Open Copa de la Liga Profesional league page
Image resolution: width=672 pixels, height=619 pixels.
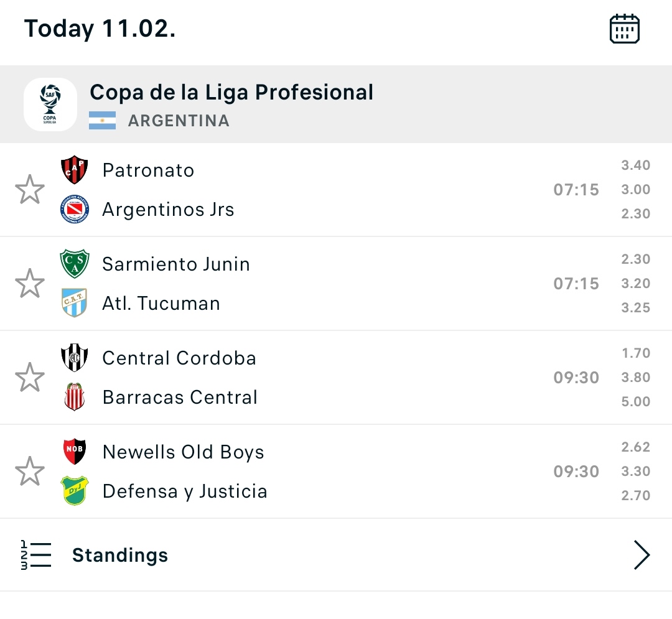231,92
